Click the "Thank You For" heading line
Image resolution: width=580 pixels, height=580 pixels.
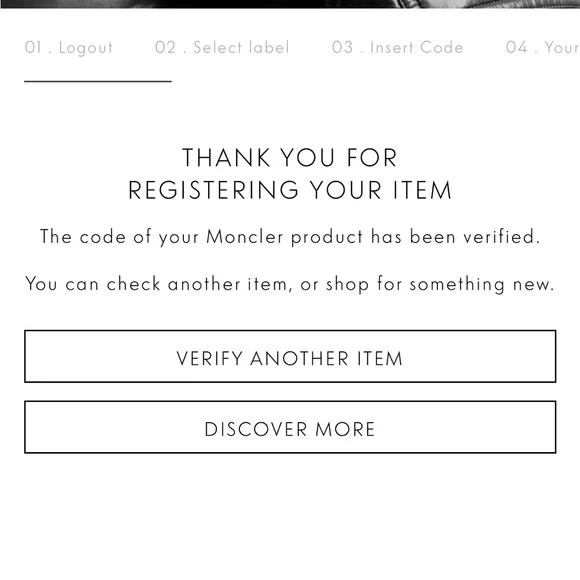[x=290, y=158]
